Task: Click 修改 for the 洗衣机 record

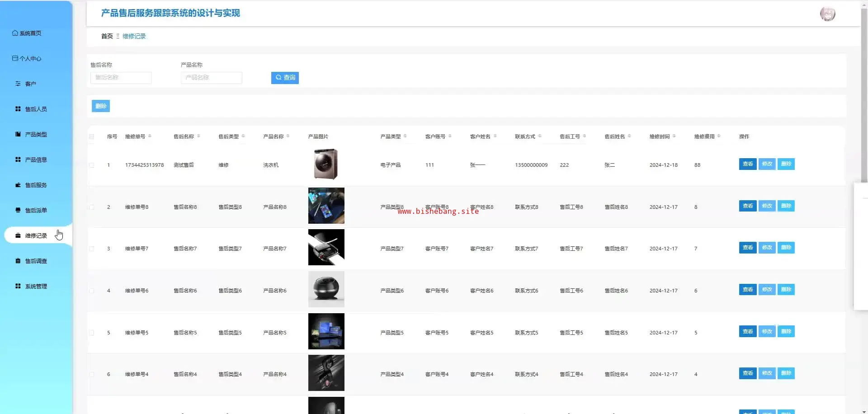Action: point(767,164)
